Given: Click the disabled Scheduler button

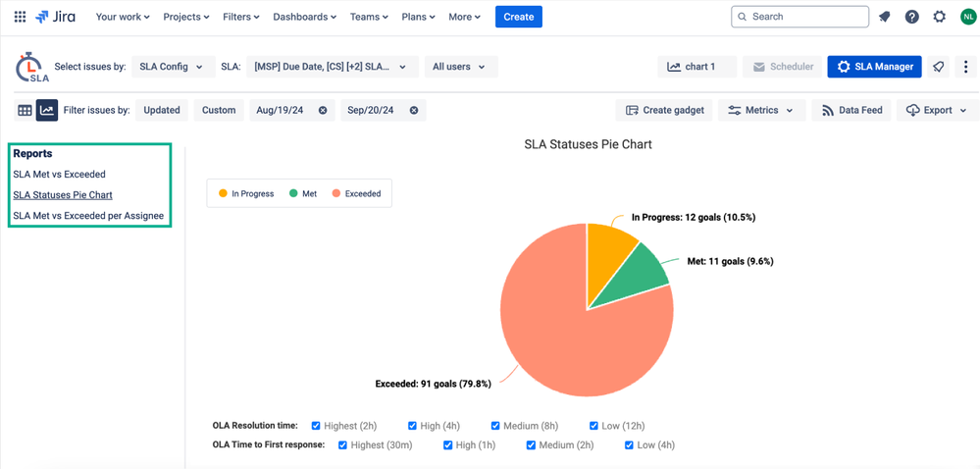Looking at the screenshot, I should click(x=783, y=67).
